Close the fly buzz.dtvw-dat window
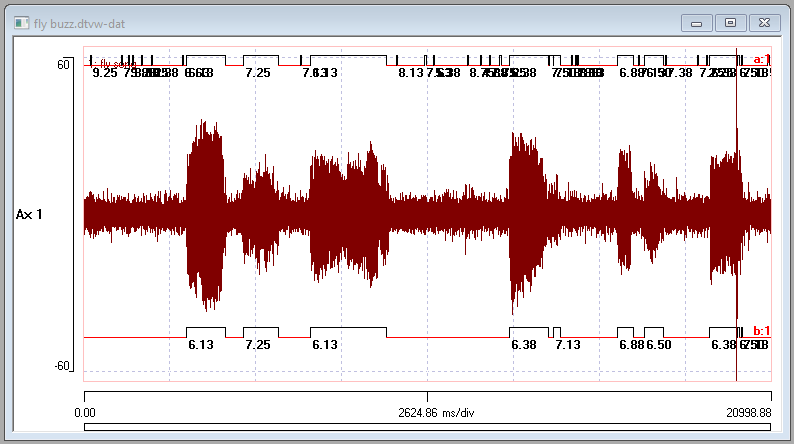Image resolution: width=794 pixels, height=444 pixels. pyautogui.click(x=764, y=23)
